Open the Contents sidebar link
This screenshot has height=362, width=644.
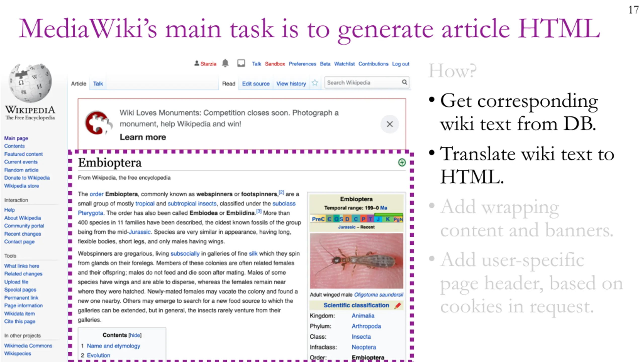pyautogui.click(x=14, y=146)
